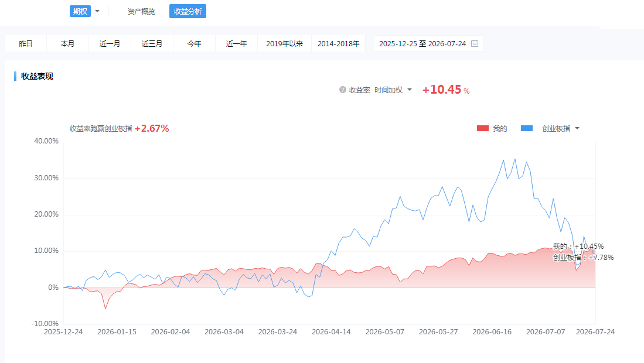
Task: Select the 收益分析 tab
Action: [x=188, y=12]
